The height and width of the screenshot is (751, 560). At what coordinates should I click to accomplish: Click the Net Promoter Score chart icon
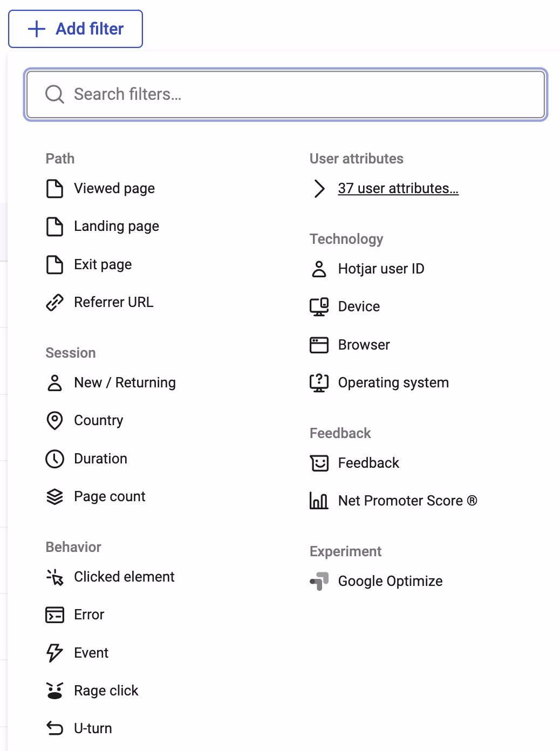pyautogui.click(x=319, y=501)
